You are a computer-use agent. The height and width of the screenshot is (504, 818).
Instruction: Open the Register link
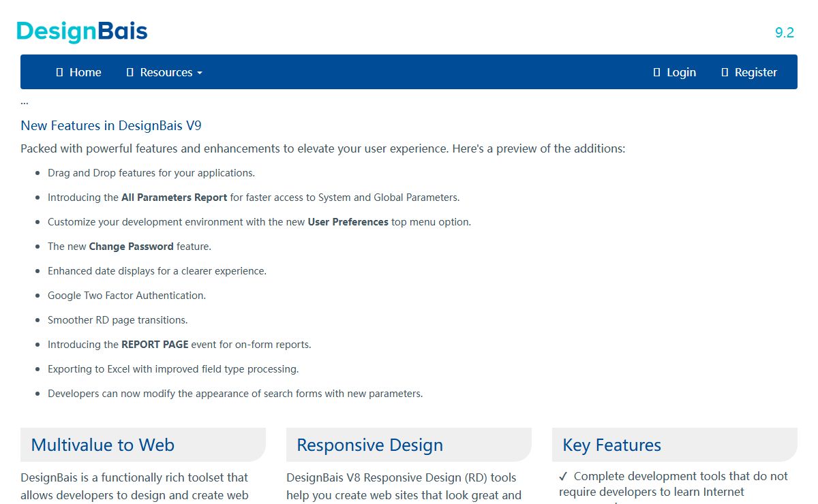click(x=749, y=72)
